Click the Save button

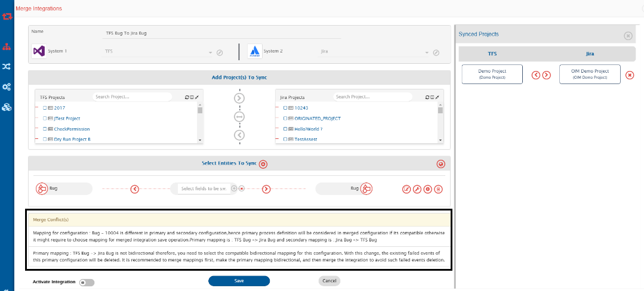pyautogui.click(x=239, y=281)
